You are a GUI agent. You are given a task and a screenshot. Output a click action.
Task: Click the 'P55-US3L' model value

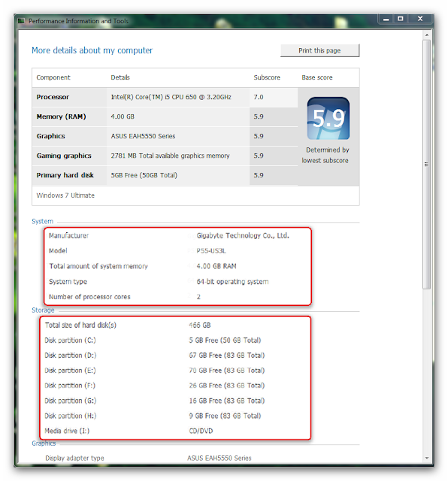211,251
